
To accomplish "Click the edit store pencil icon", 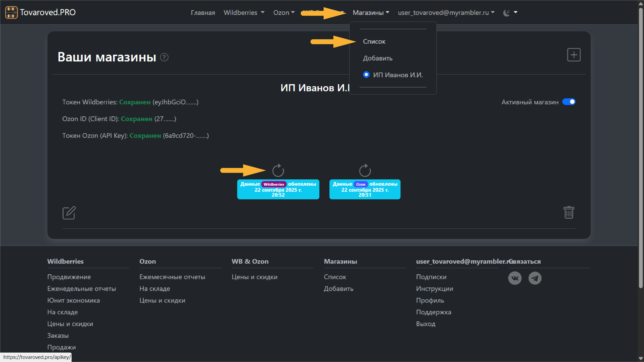I will tap(69, 213).
